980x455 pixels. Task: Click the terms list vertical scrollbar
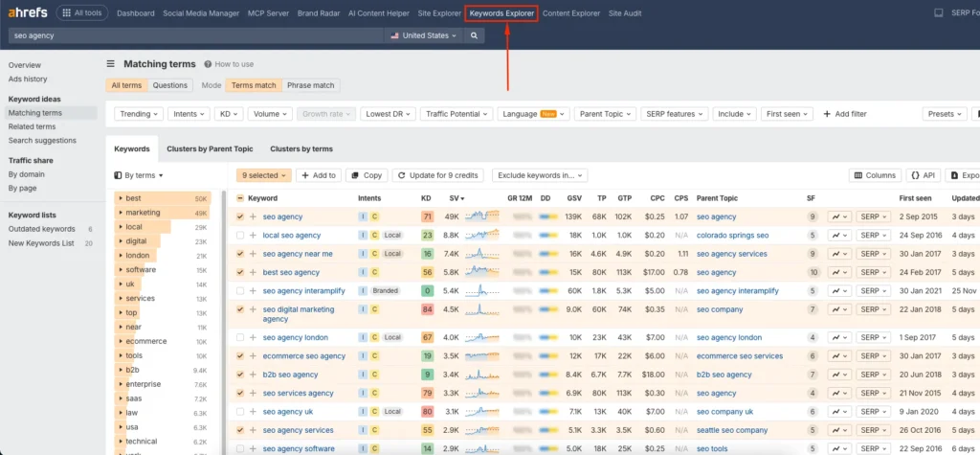point(225,322)
